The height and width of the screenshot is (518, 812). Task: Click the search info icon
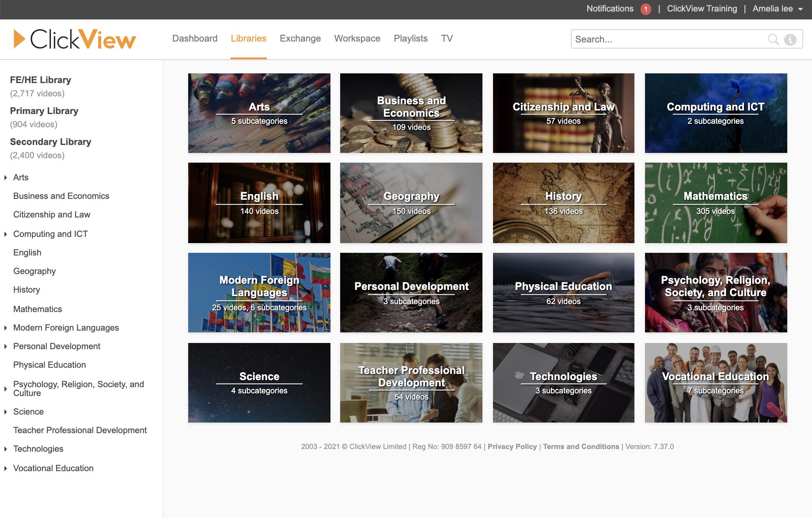790,39
